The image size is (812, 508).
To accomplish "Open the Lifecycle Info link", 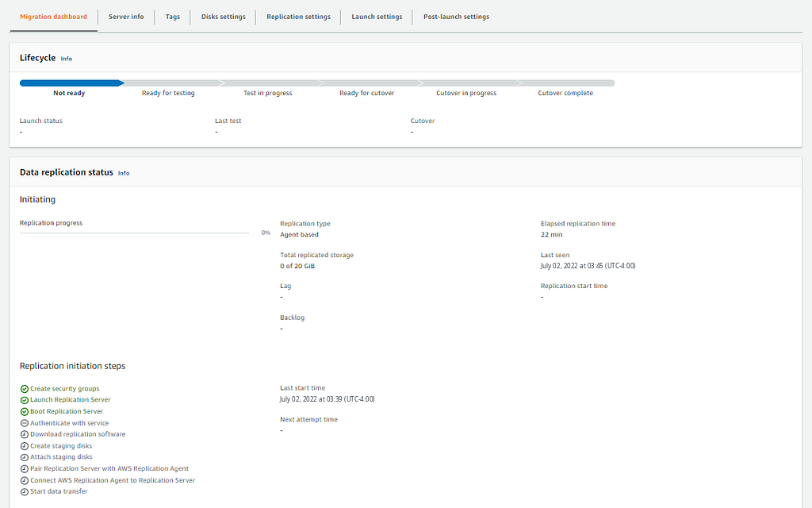I will coord(67,59).
